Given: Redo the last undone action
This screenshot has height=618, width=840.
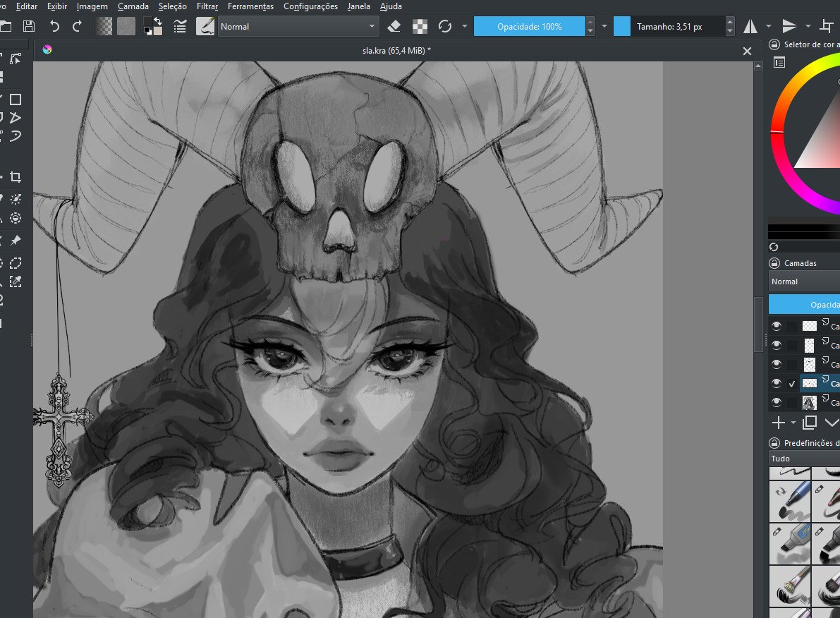Looking at the screenshot, I should click(77, 26).
